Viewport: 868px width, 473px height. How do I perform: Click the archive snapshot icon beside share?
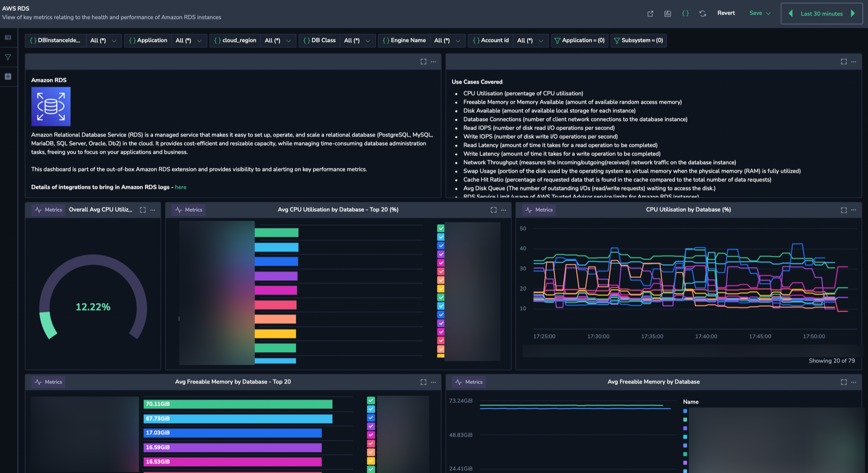tap(667, 13)
